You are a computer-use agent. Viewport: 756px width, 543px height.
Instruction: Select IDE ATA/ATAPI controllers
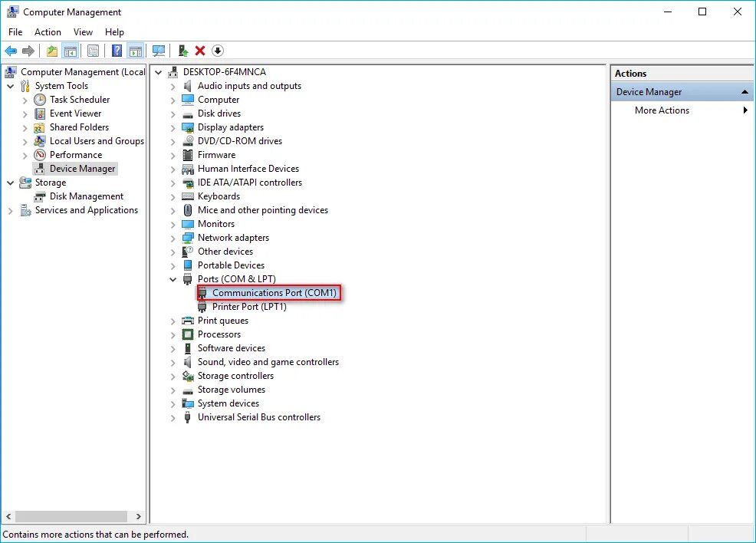coord(250,183)
